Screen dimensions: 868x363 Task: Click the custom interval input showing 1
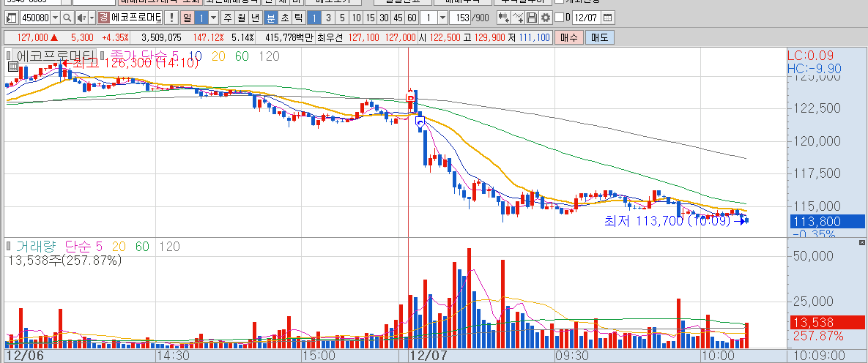(429, 18)
